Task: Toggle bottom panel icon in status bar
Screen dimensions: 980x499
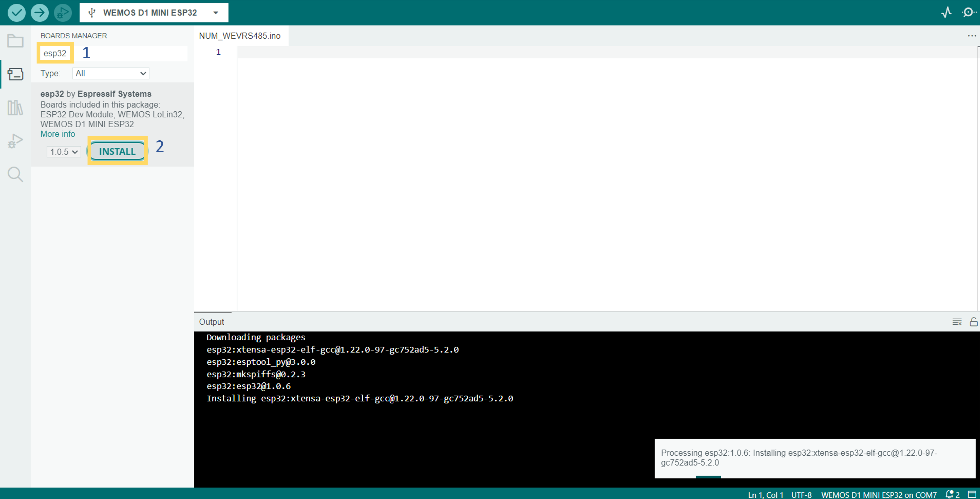Action: click(x=972, y=494)
